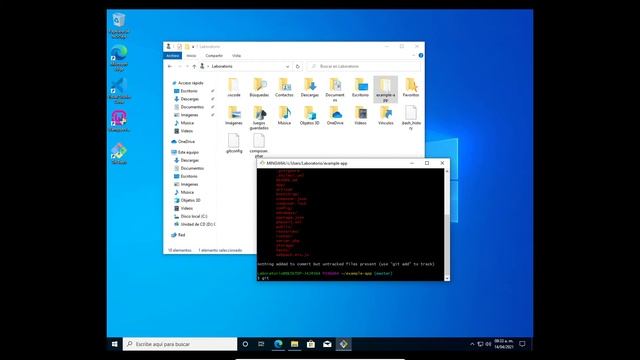This screenshot has width=640, height=360.
Task: Open the Compartir ribbon tab
Action: [214, 56]
